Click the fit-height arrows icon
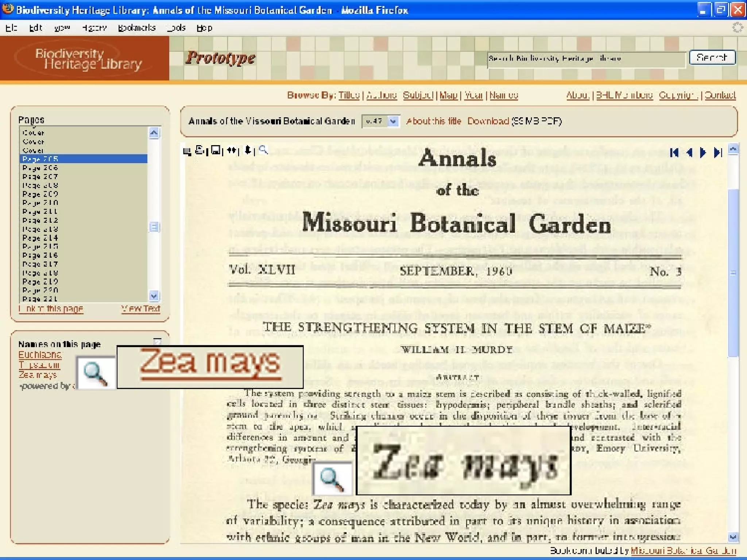747x560 pixels. [x=248, y=150]
